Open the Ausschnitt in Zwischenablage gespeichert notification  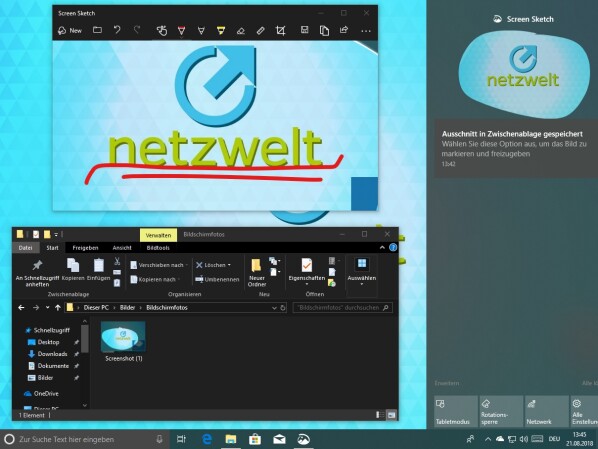tap(516, 148)
